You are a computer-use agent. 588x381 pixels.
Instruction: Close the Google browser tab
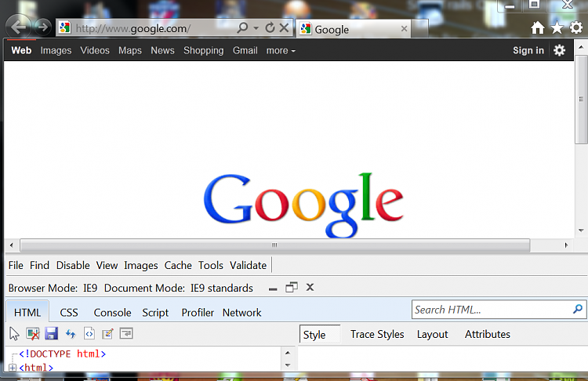(x=404, y=29)
